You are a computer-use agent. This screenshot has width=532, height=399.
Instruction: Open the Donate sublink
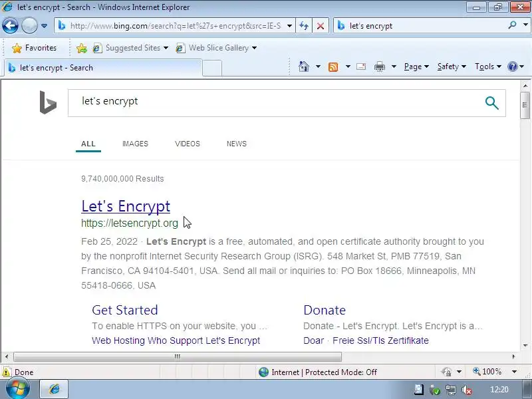coord(325,310)
